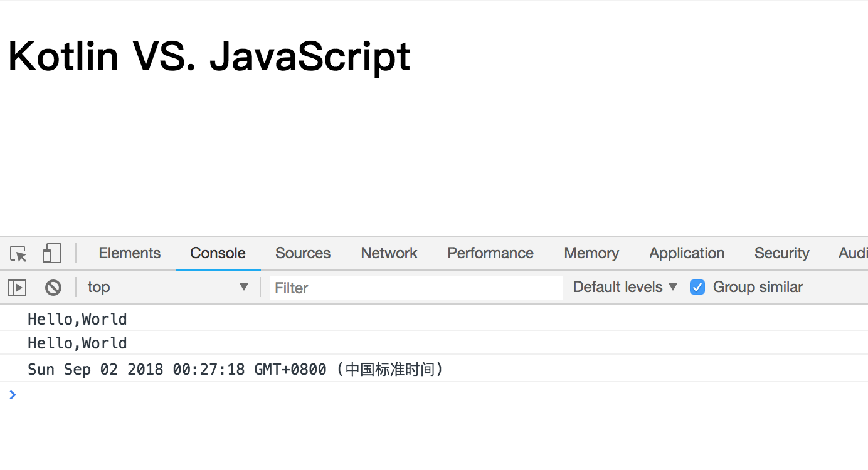Go to the Memory tab
The width and height of the screenshot is (868, 470).
point(591,253)
